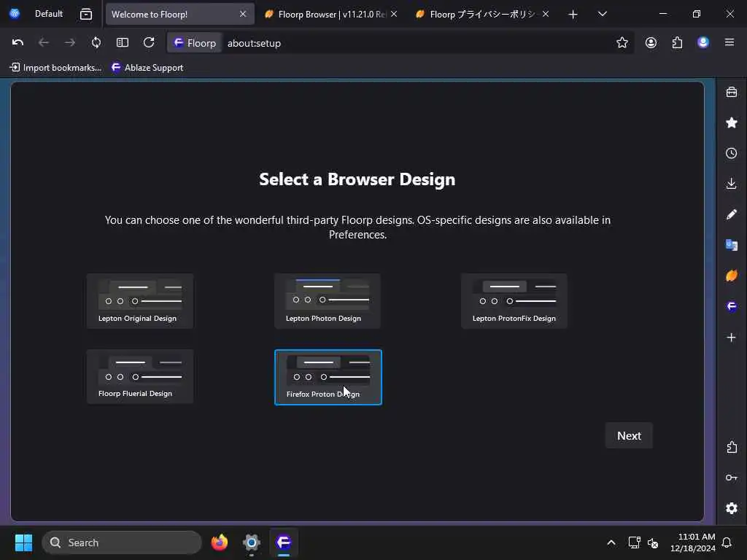This screenshot has width=747, height=560.
Task: Select Lepton Original Design
Action: (x=140, y=301)
